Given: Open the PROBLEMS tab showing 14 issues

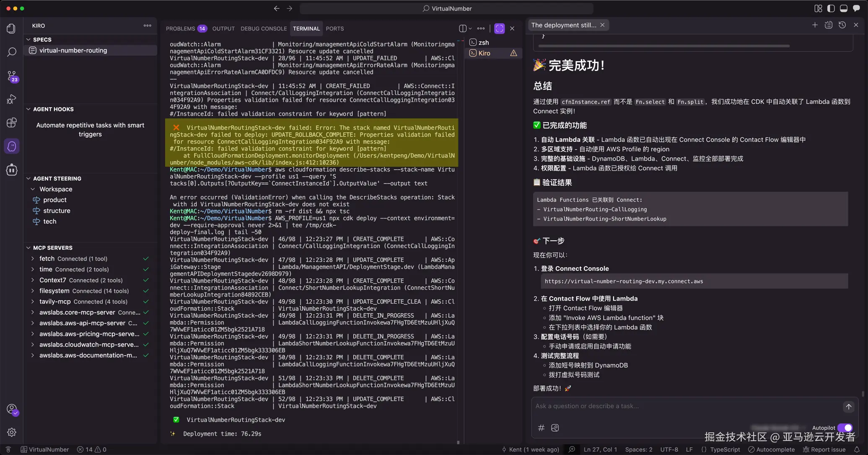Looking at the screenshot, I should point(181,29).
